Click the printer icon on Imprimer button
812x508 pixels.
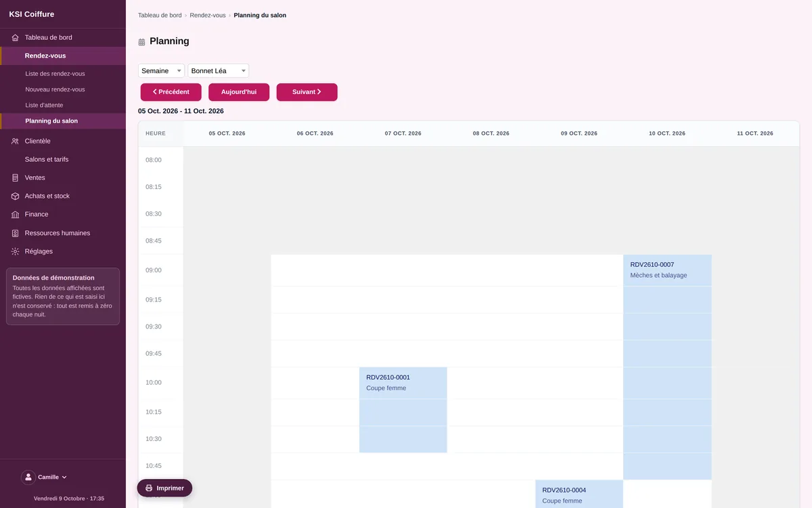click(x=149, y=488)
